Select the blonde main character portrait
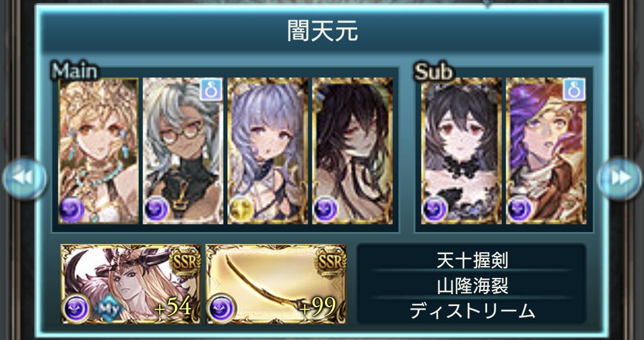The height and width of the screenshot is (340, 644). [x=98, y=151]
